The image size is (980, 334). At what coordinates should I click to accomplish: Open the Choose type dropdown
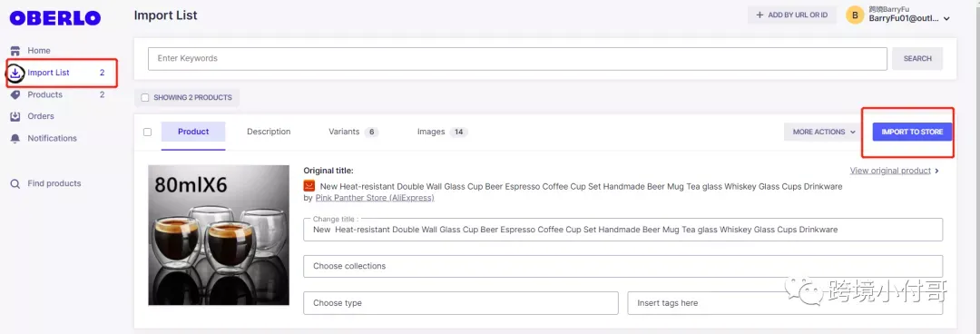461,303
